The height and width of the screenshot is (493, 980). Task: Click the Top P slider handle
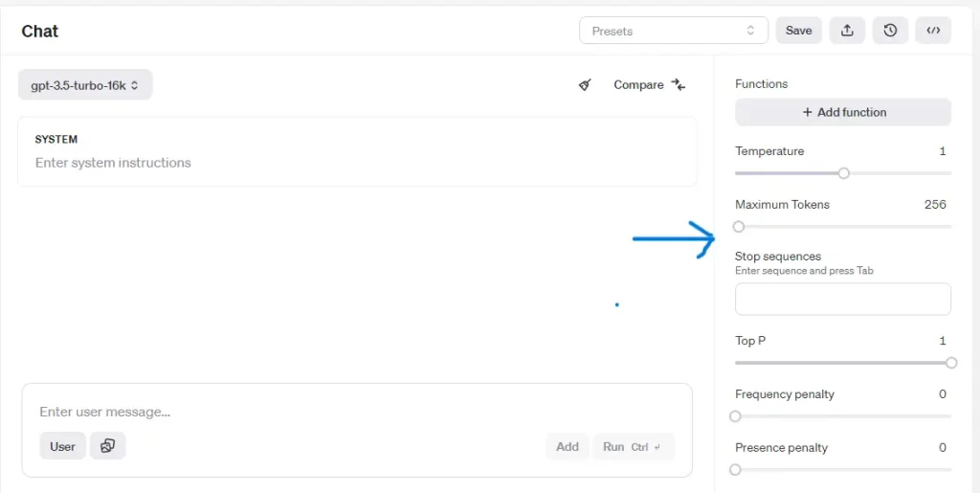point(951,363)
